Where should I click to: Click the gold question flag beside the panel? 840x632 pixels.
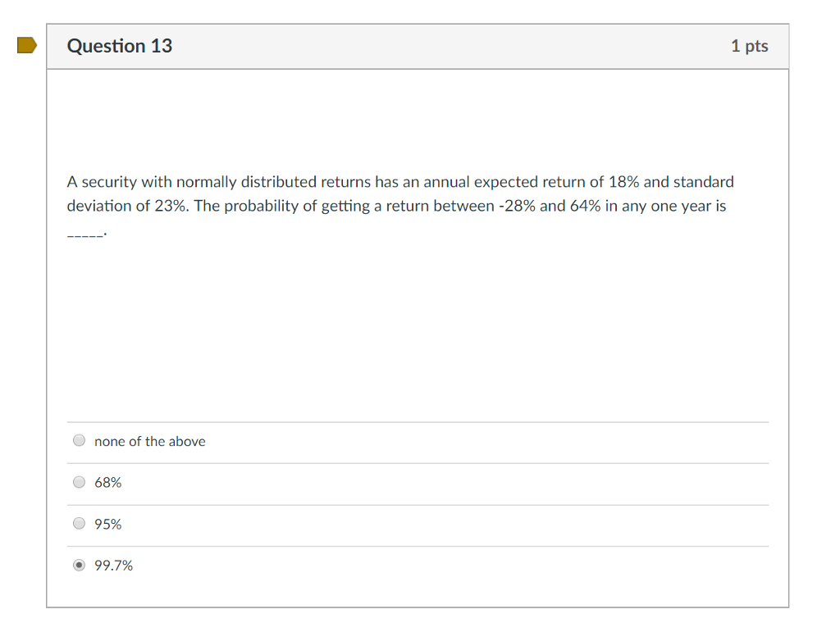(25, 46)
